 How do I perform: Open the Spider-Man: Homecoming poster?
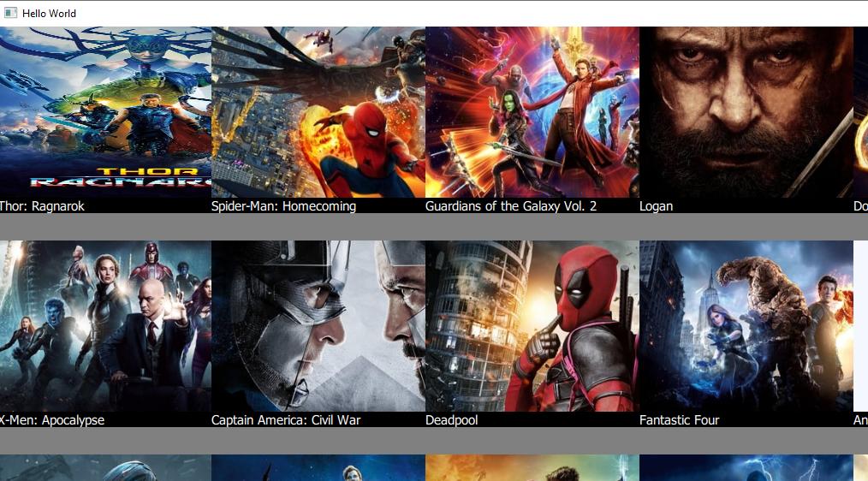(x=318, y=112)
